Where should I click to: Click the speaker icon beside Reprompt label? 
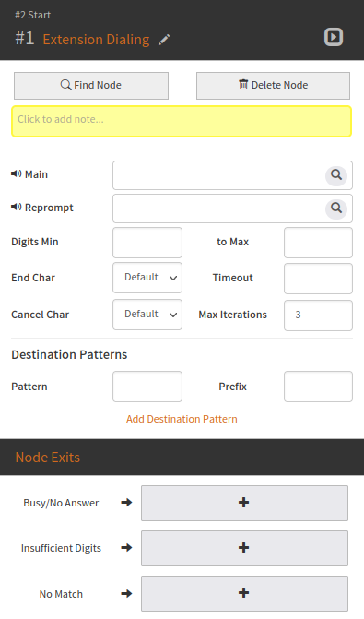17,207
